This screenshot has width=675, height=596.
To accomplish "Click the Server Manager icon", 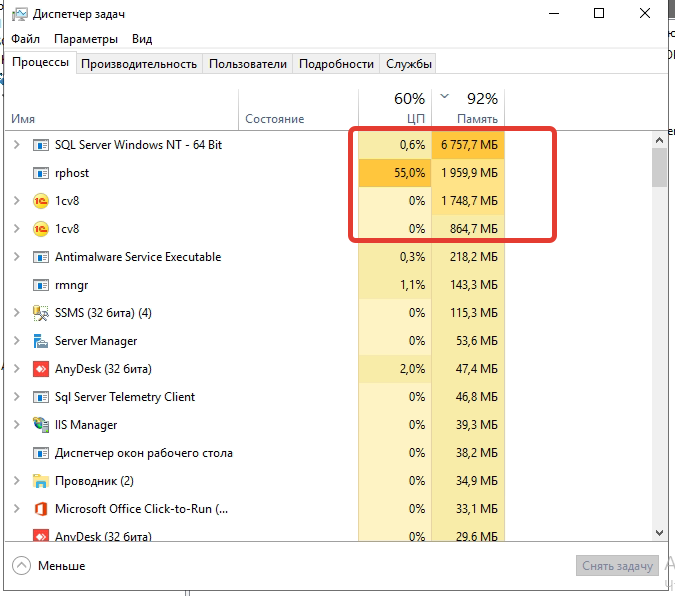I will [41, 341].
